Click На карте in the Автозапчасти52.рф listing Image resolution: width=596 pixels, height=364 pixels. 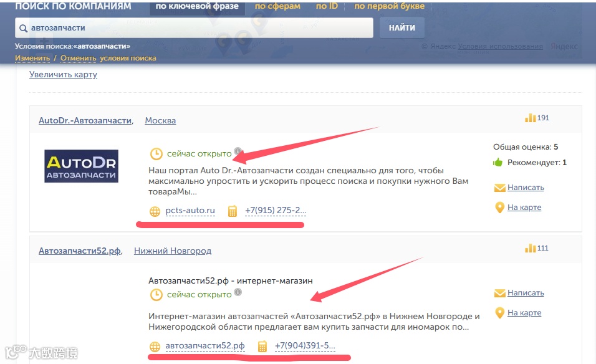tap(524, 313)
